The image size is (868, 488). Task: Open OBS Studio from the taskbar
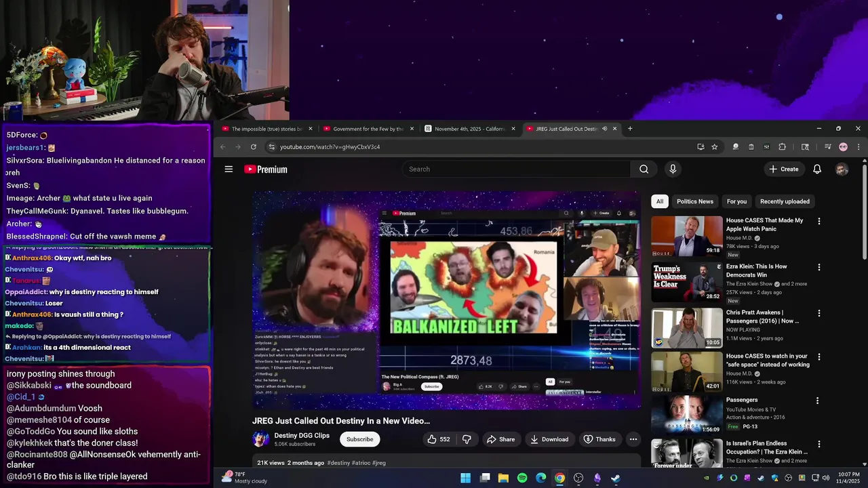[x=578, y=478]
